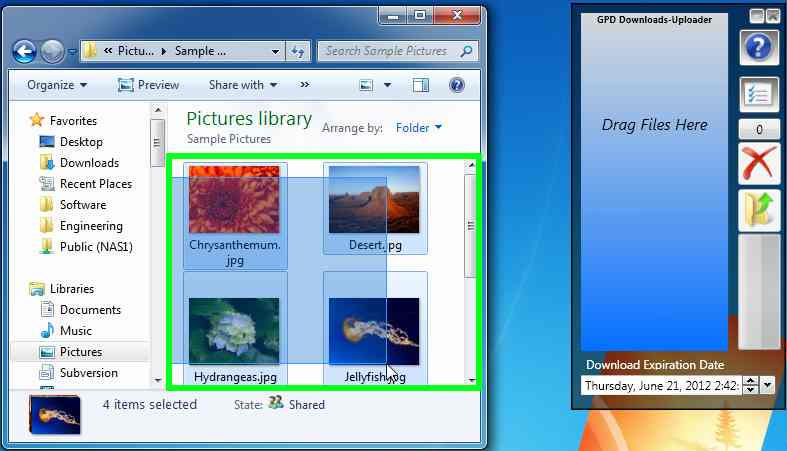This screenshot has height=451, width=787.
Task: Click the upload folder green arrow icon
Action: point(758,210)
